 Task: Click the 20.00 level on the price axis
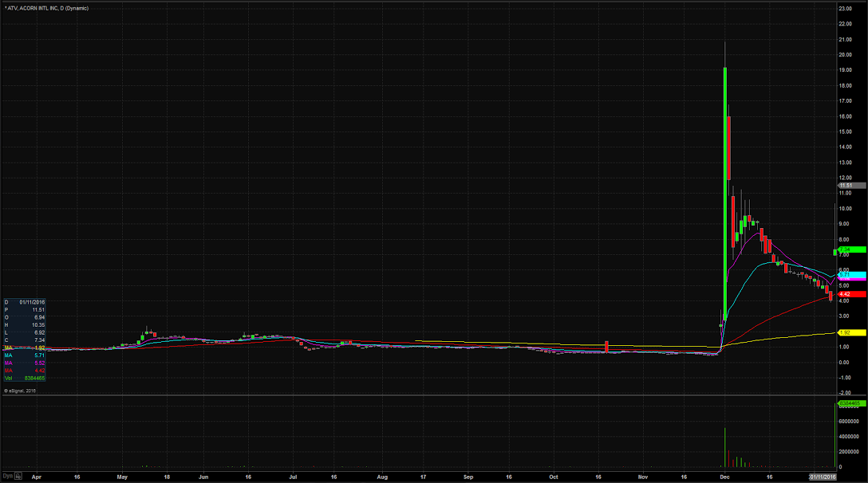pyautogui.click(x=844, y=54)
